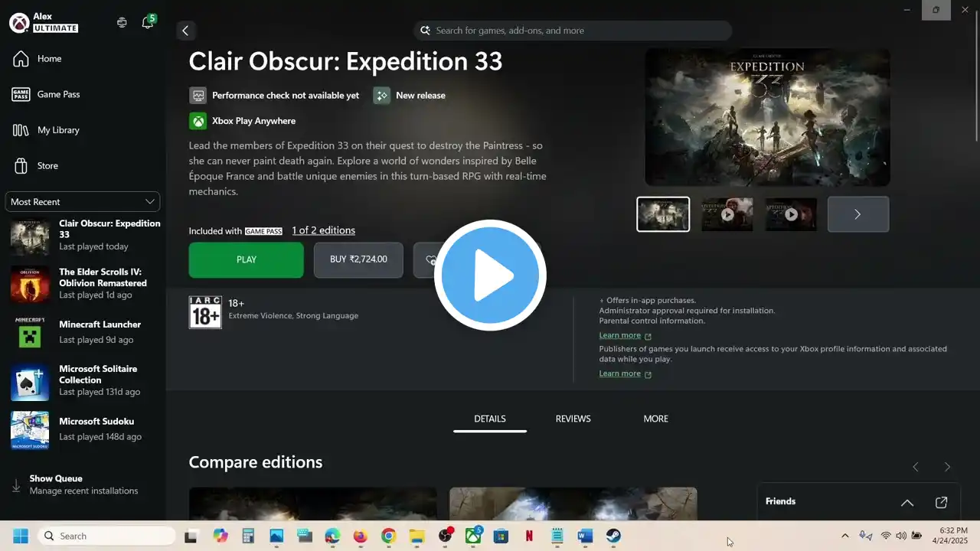Image resolution: width=980 pixels, height=551 pixels.
Task: Show previous Compare editions items
Action: [x=915, y=467]
